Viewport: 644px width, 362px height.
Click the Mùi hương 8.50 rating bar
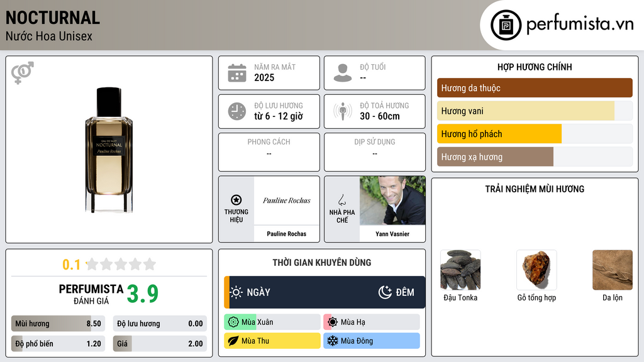click(x=58, y=324)
